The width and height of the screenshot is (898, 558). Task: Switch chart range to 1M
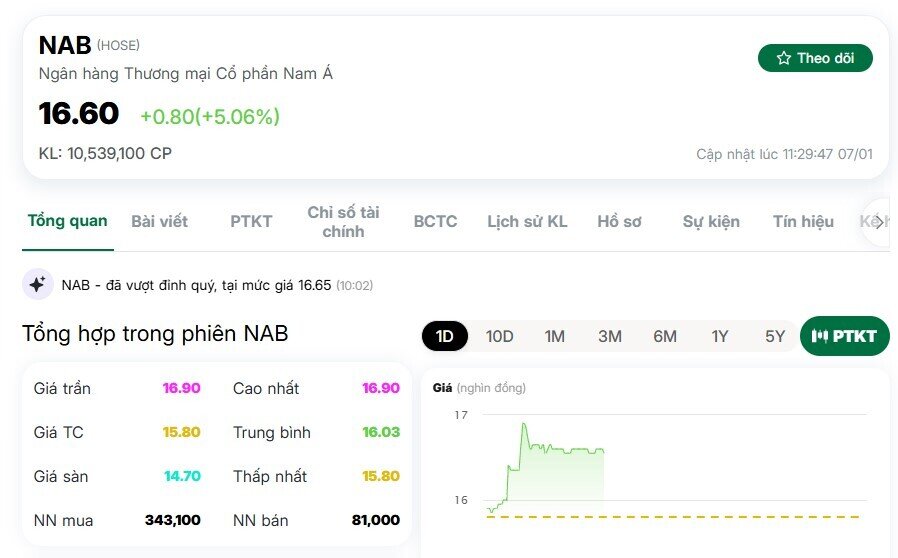554,336
